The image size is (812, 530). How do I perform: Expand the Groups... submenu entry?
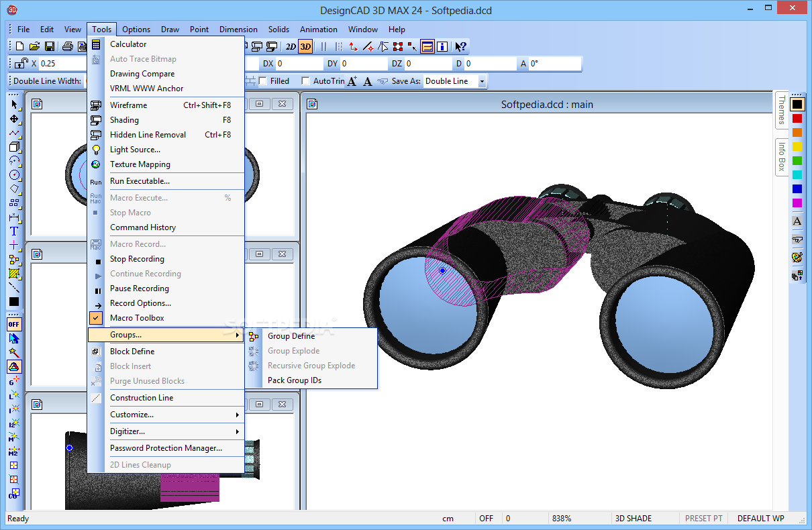[x=166, y=335]
